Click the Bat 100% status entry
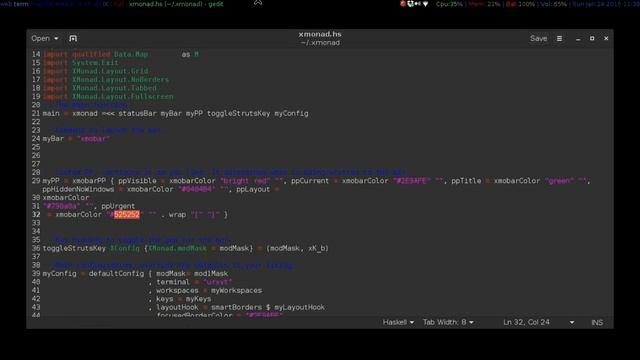Viewport: 640px width, 360px height. [x=520, y=4]
